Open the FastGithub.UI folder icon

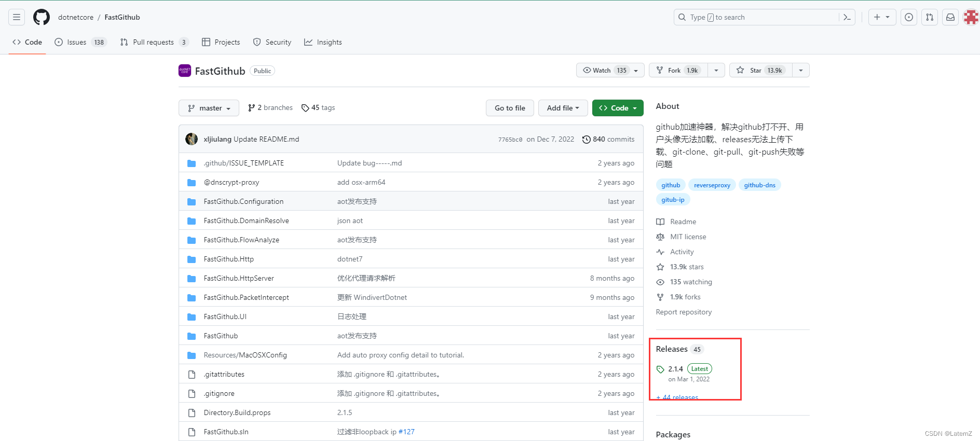[x=192, y=316]
